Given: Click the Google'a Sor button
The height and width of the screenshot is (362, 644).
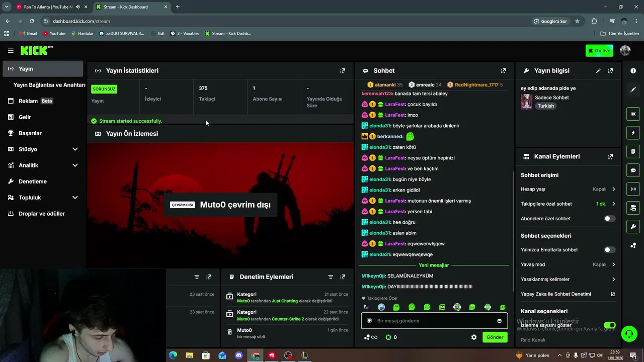Looking at the screenshot, I should click(x=551, y=21).
